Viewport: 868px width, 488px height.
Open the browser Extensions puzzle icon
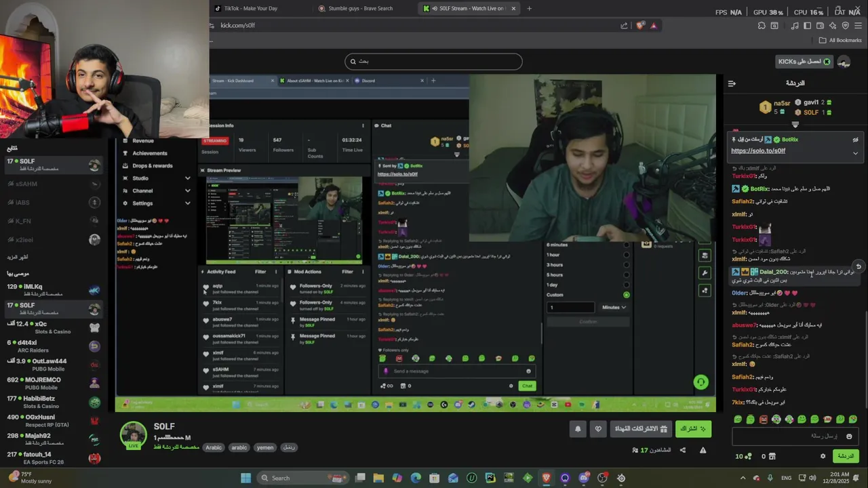[762, 26]
